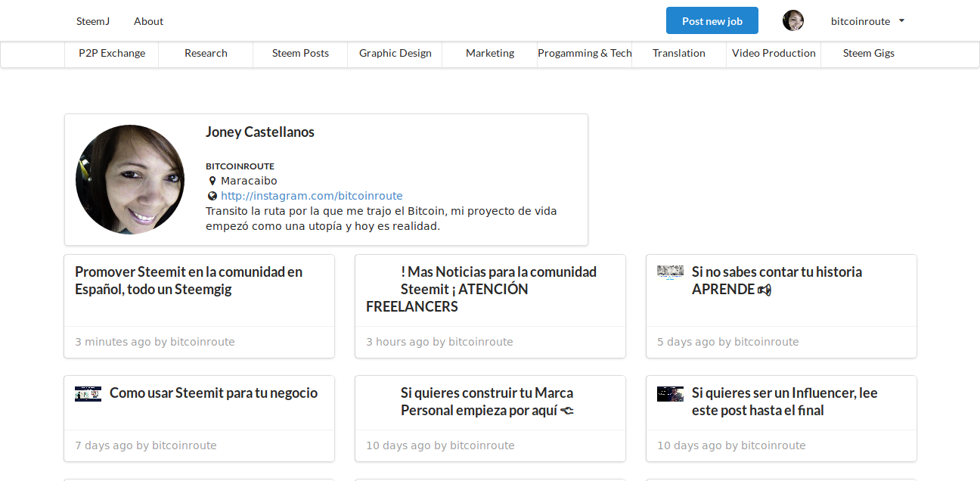Select the Graphic Design category tab
The image size is (980, 481).
tap(395, 53)
